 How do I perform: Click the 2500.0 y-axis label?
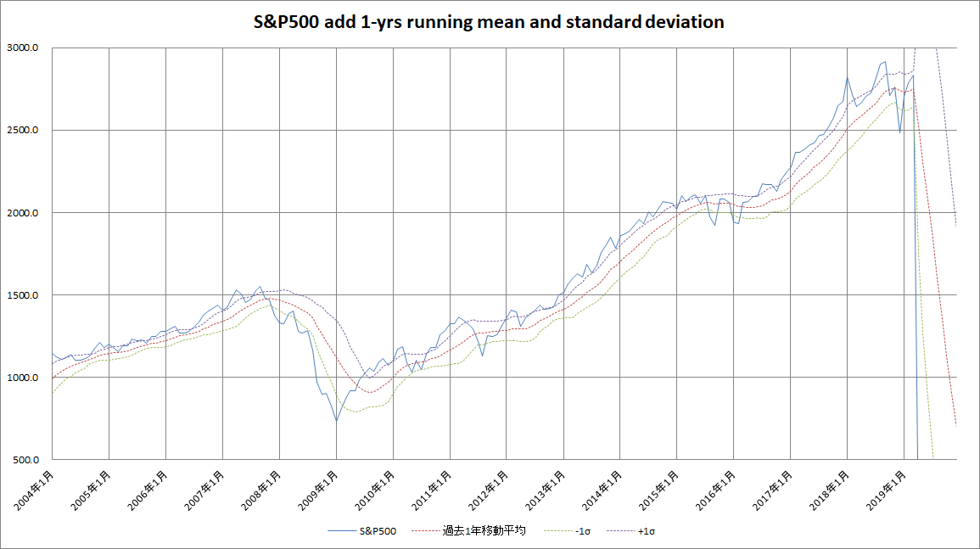(23, 130)
